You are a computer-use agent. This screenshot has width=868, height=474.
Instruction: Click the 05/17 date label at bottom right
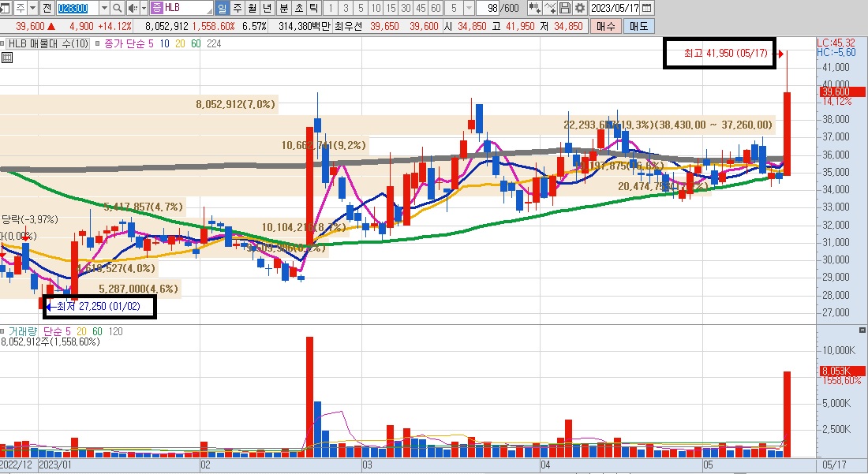pos(834,465)
